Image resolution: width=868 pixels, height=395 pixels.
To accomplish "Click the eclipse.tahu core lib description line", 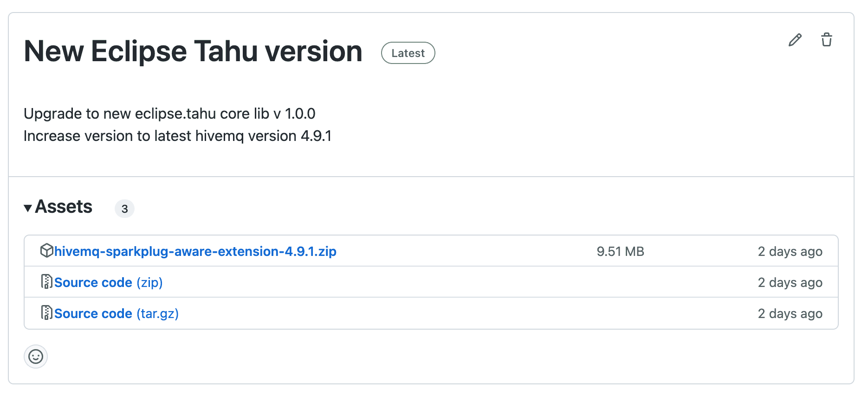I will (169, 114).
